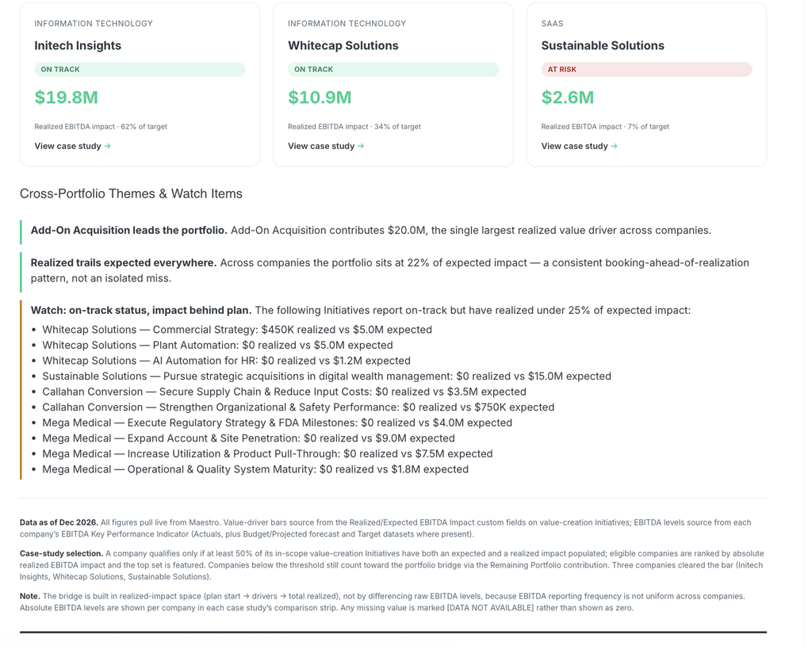The image size is (812, 646).
Task: Click the $2.6M realized EBITDA figure
Action: [x=568, y=97]
